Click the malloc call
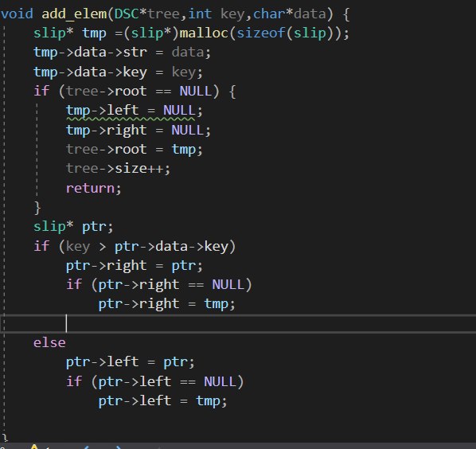The image size is (476, 449). click(x=204, y=33)
